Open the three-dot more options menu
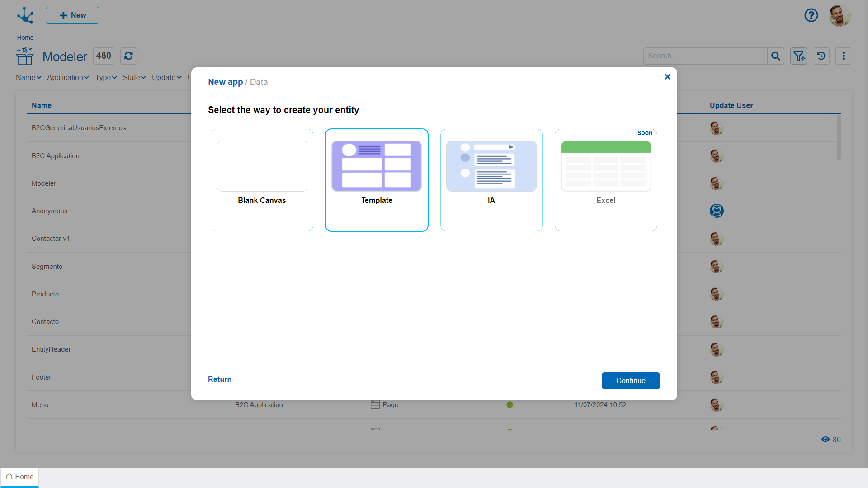The height and width of the screenshot is (488, 868). 844,56
